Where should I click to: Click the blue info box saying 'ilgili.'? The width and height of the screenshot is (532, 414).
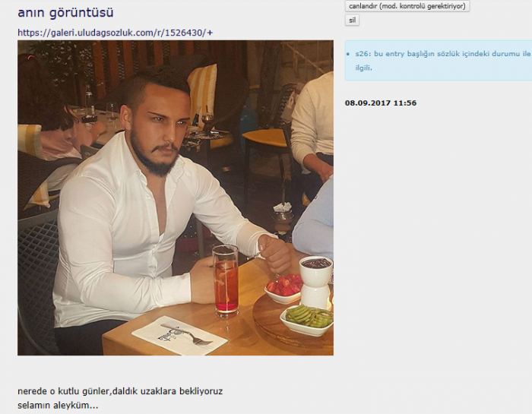[439, 60]
